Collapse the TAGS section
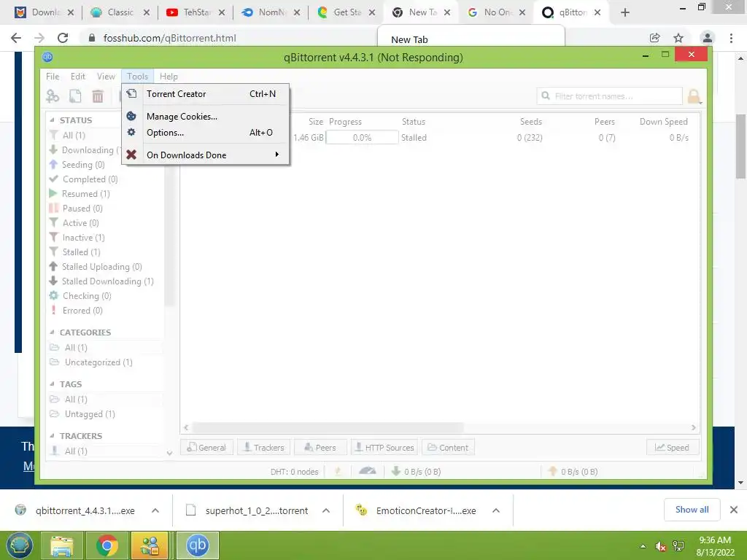Screen dimensions: 747x560 [52, 384]
